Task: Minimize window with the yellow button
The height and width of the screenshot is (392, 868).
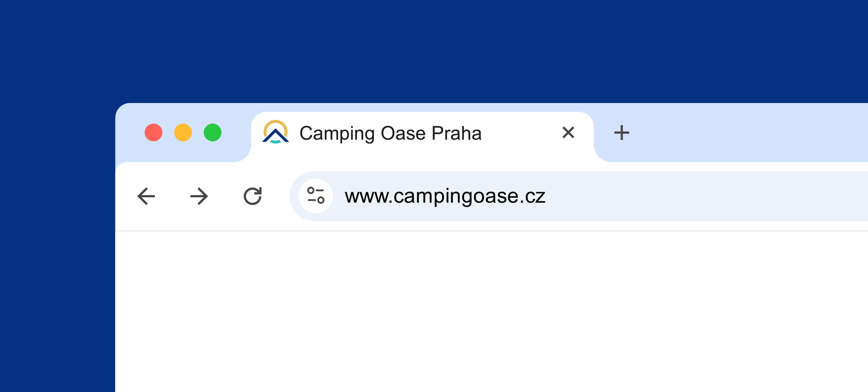Action: pyautogui.click(x=183, y=133)
